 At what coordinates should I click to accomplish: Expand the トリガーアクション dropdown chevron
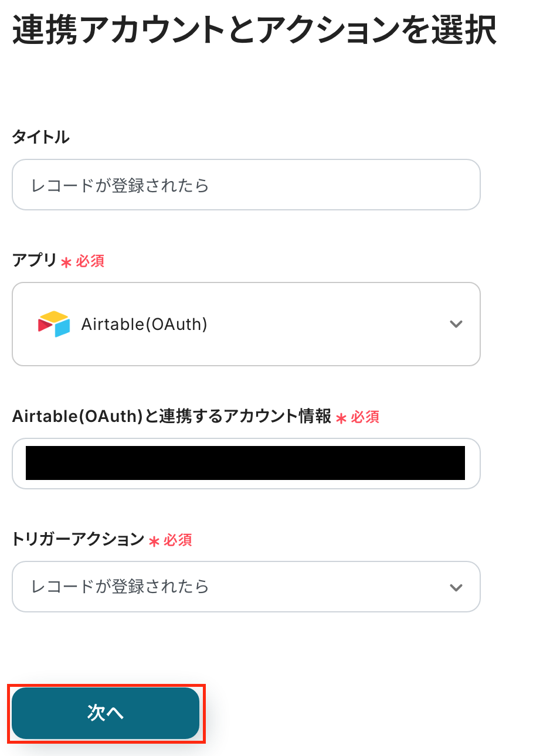point(456,587)
